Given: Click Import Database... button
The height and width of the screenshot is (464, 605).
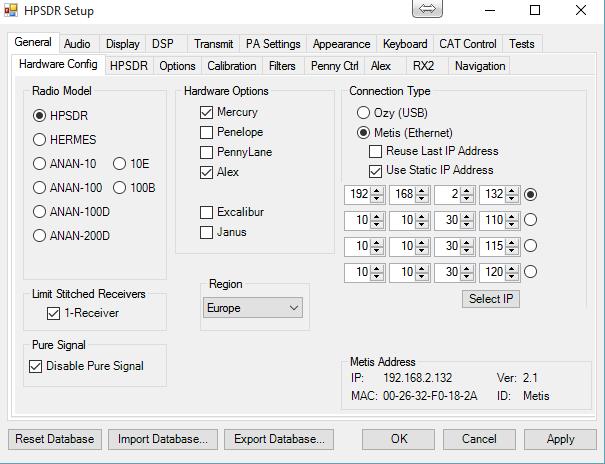Looking at the screenshot, I should 163,439.
